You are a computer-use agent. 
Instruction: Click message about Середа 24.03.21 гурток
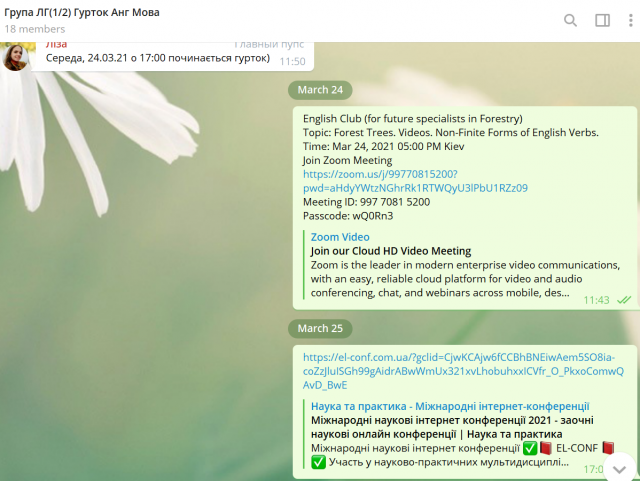158,58
